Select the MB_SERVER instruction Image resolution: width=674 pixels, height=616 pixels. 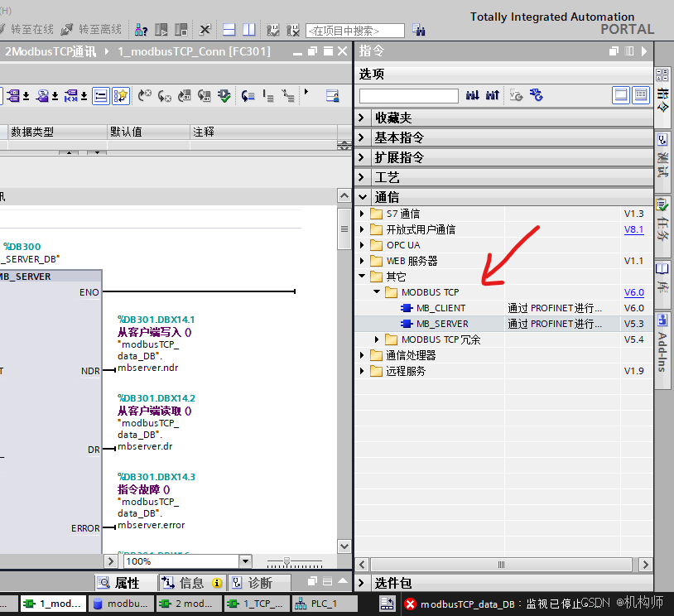coord(442,324)
